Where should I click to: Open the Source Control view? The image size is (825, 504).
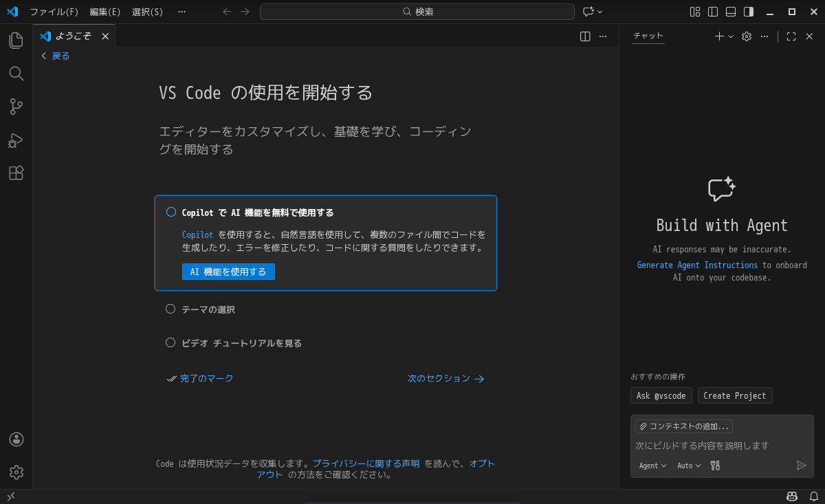pyautogui.click(x=16, y=107)
